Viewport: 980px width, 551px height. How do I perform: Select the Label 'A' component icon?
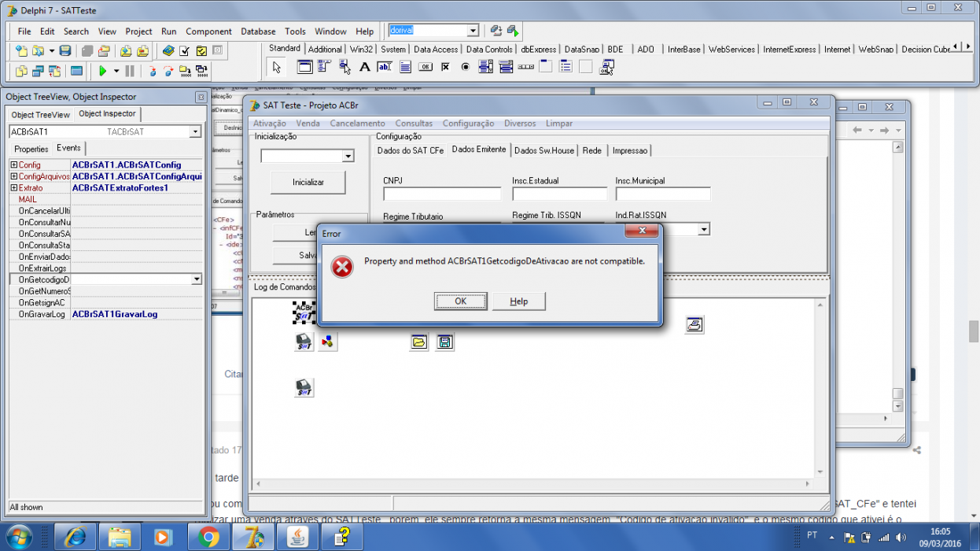coord(364,68)
